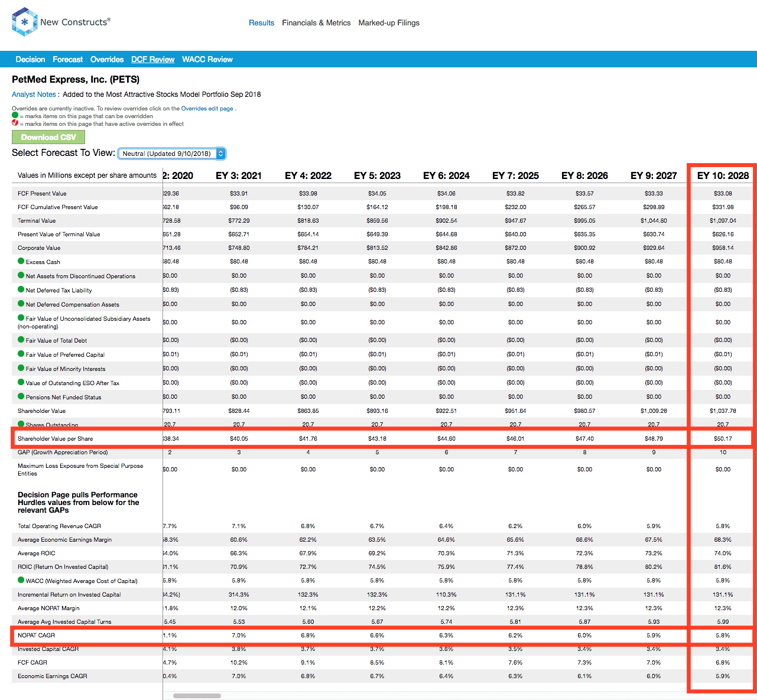Click the NOPAT CAGR row label
Screen dimensions: 757x700
click(36, 635)
